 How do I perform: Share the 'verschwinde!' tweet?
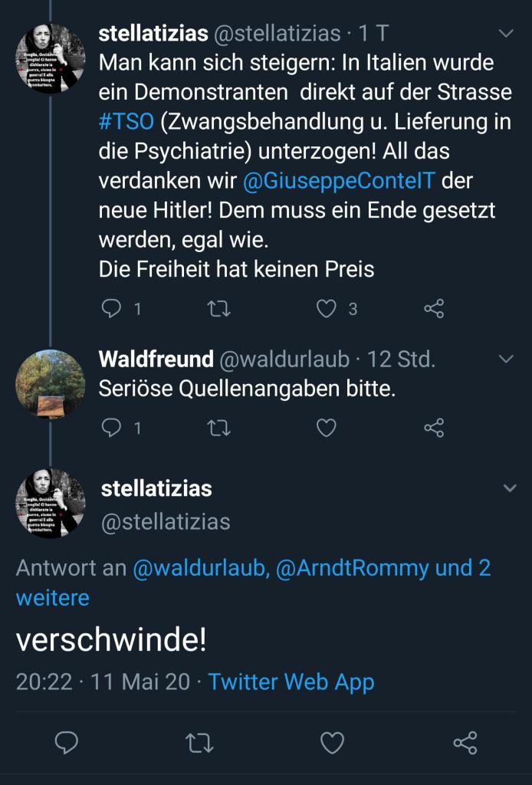tap(465, 742)
